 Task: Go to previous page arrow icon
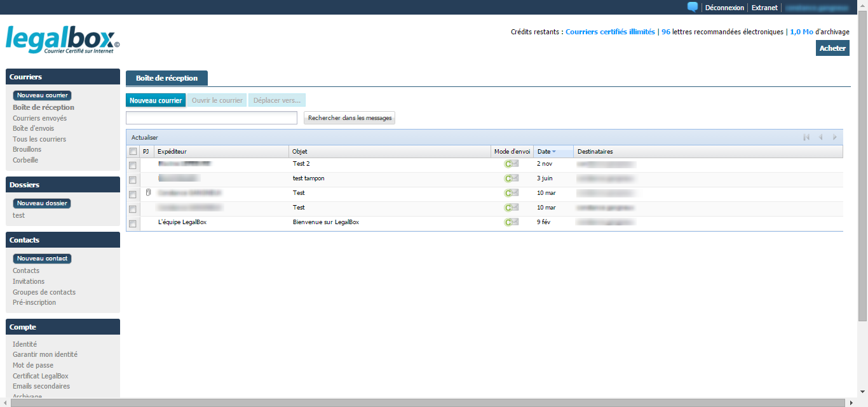pos(820,137)
